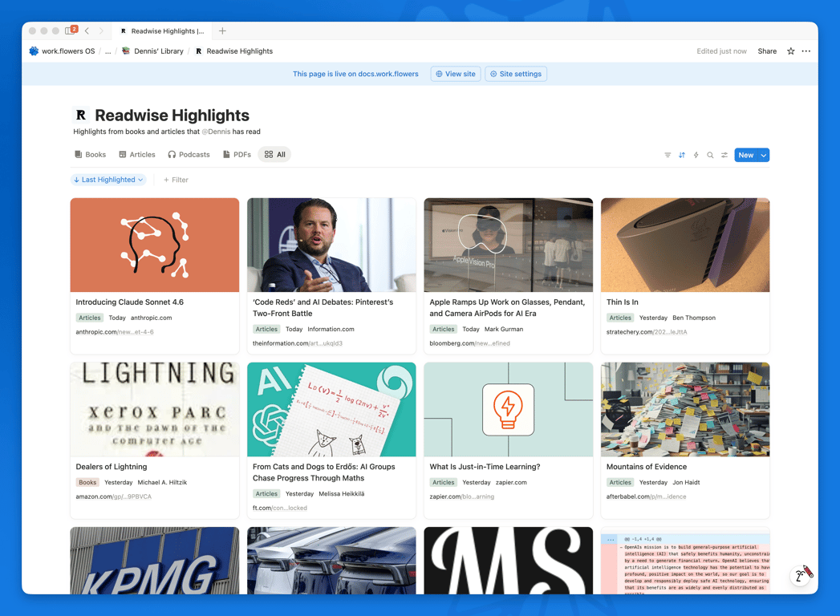Viewport: 840px width, 616px height.
Task: Select the Readwise Highlights browser tab
Action: (162, 31)
